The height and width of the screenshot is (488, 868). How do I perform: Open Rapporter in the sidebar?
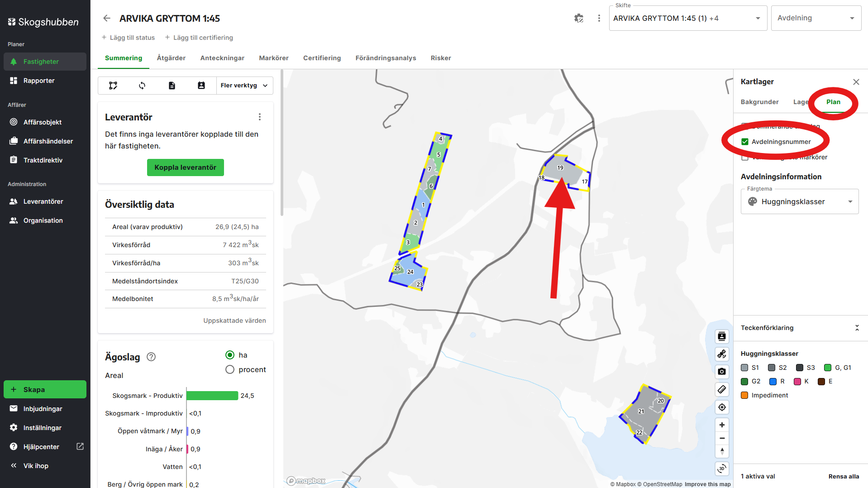[x=45, y=81]
